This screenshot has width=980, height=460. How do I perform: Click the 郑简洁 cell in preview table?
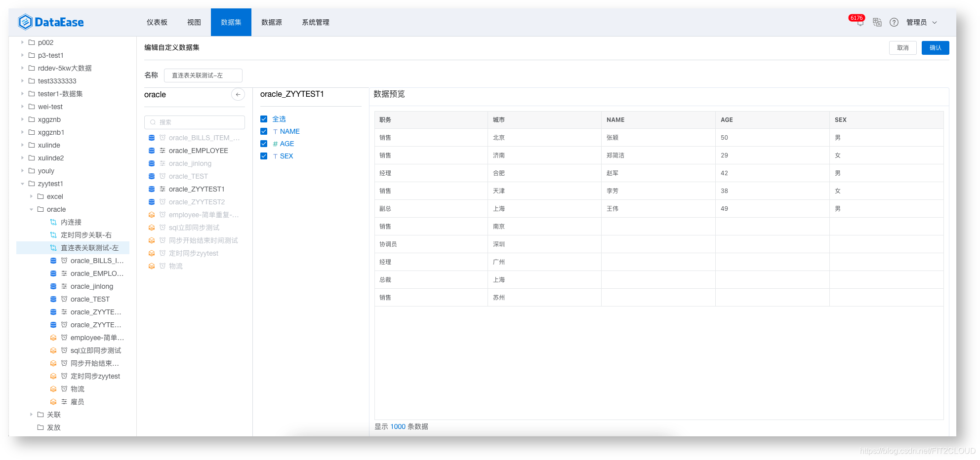click(658, 155)
